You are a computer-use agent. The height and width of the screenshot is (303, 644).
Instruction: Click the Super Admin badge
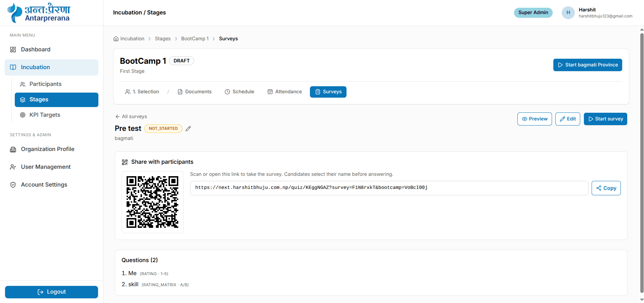click(x=533, y=12)
